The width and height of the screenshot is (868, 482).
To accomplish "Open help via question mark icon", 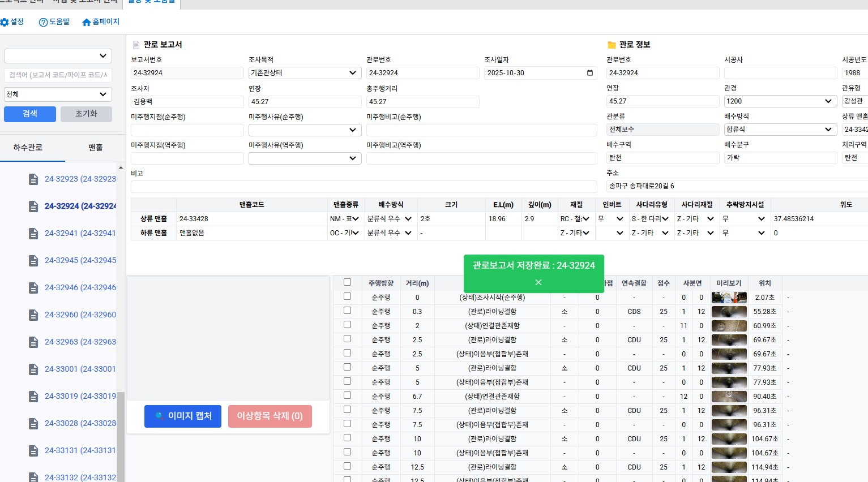I will point(43,22).
